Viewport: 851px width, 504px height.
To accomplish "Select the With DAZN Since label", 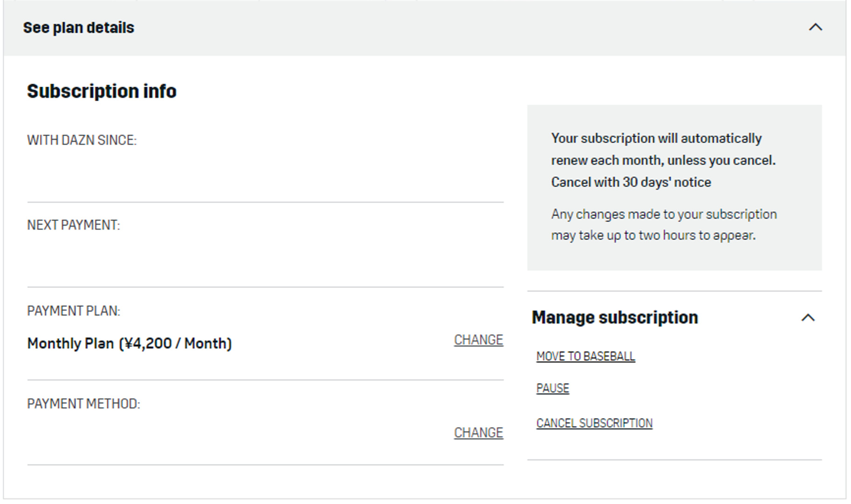I will pos(82,140).
